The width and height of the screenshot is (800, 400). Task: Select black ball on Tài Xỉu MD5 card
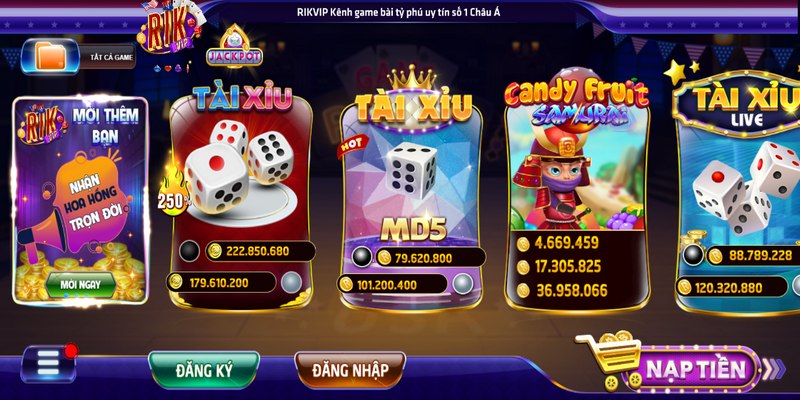(362, 257)
